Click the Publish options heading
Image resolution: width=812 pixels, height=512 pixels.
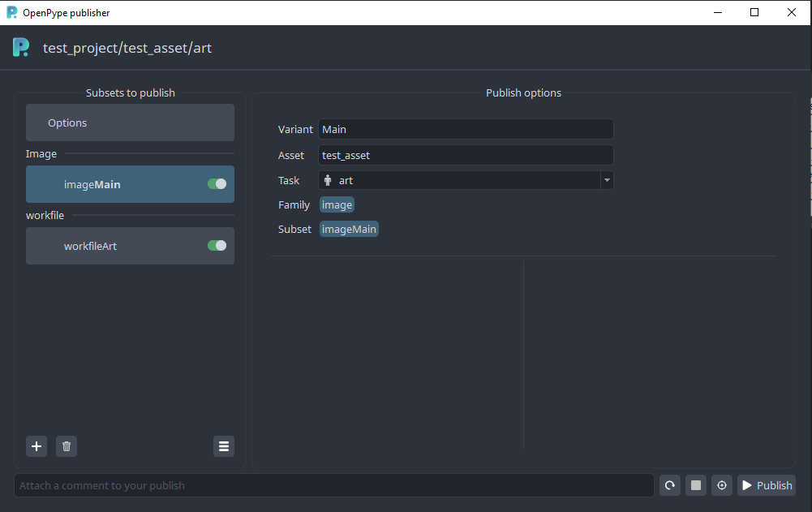523,93
